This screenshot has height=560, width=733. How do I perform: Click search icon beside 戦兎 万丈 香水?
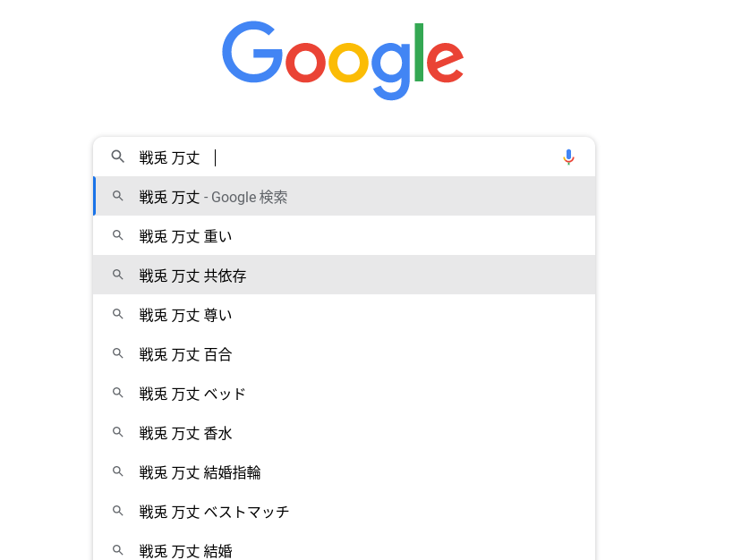(x=117, y=433)
